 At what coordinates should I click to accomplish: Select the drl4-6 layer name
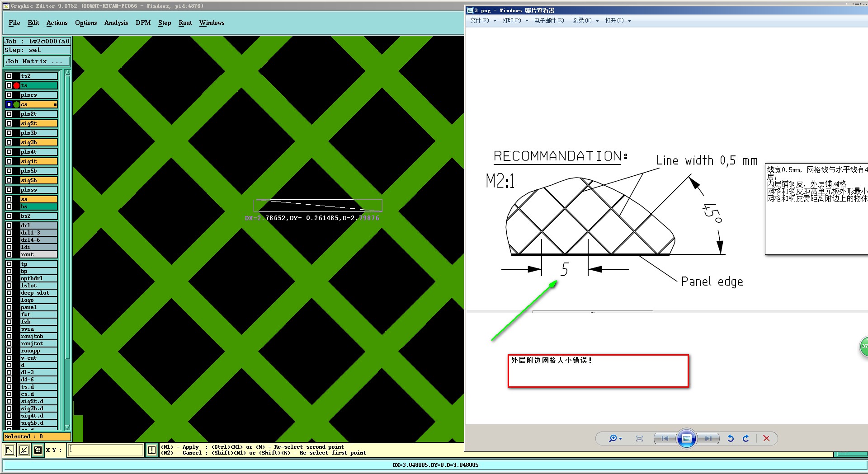coord(39,240)
